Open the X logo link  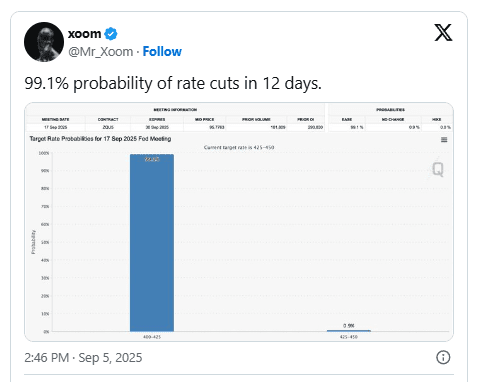coord(443,33)
